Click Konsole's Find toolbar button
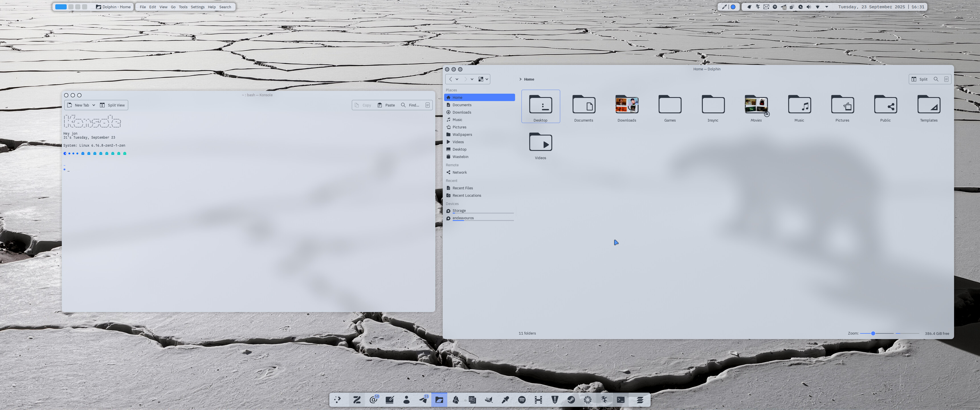The width and height of the screenshot is (980, 410). (410, 105)
